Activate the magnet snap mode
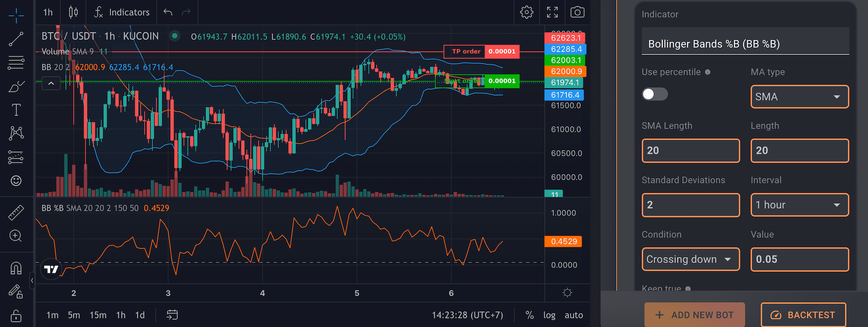Image resolution: width=868 pixels, height=327 pixels. pos(16,268)
